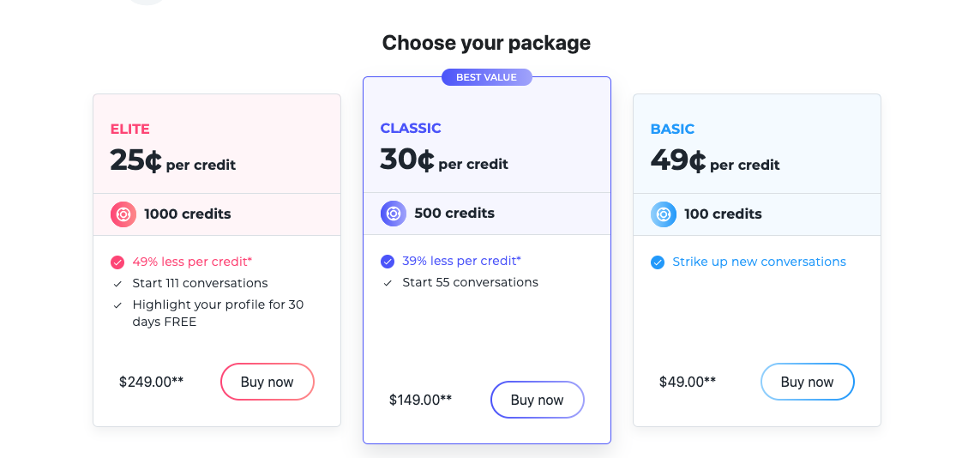Click the blue checkmark beside Strike up conversations
The height and width of the screenshot is (458, 980).
point(658,262)
